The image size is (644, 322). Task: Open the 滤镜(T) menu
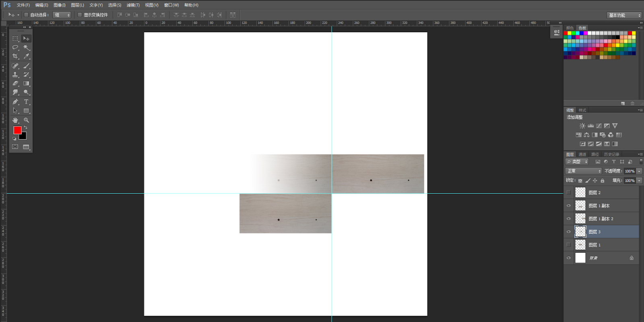[133, 5]
